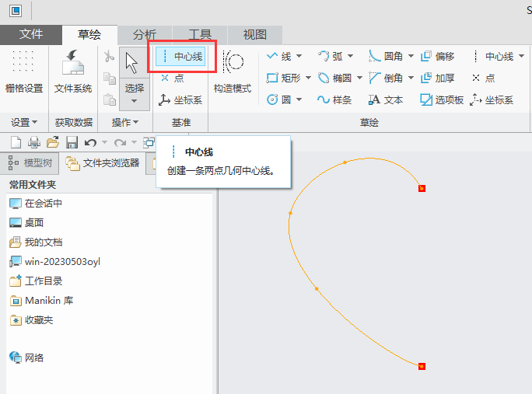Screen dimensions: 532x394
Task: Select datum Point (点) in 基准 group
Action: (x=173, y=78)
